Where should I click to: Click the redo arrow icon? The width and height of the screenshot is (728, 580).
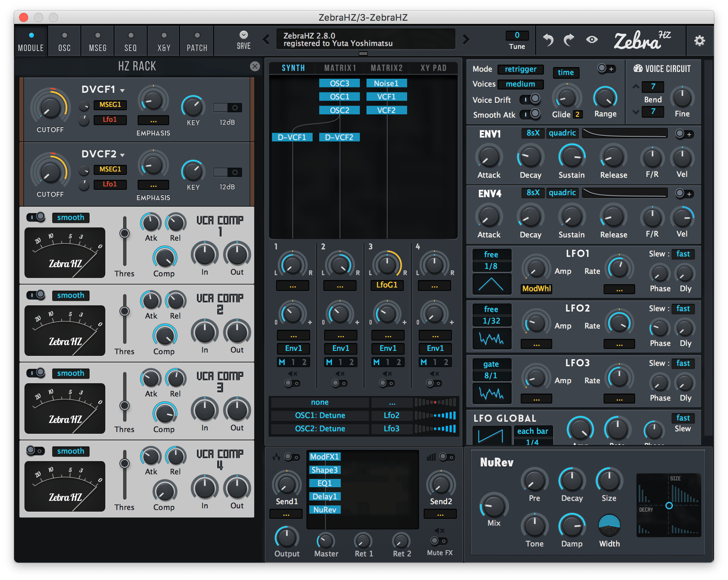(x=569, y=40)
